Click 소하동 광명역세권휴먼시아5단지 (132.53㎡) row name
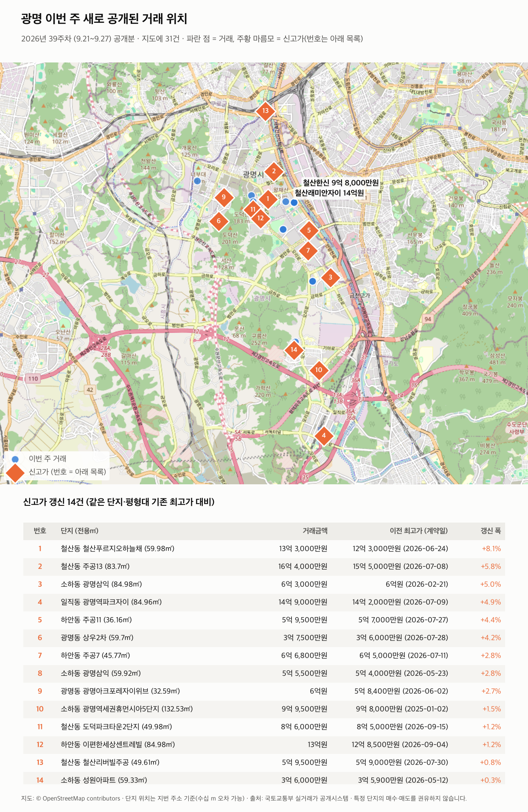528x812 pixels. pos(127,709)
